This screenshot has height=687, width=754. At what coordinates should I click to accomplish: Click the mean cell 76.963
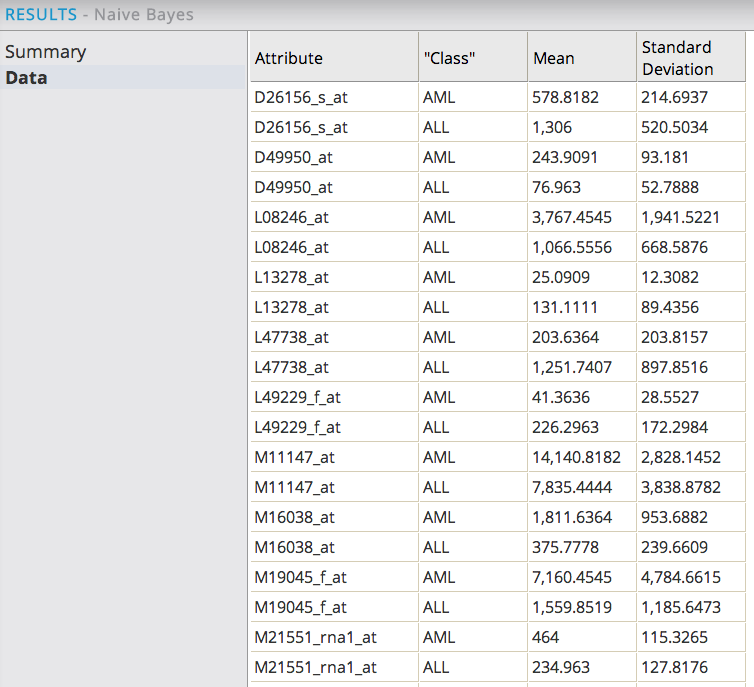click(557, 187)
